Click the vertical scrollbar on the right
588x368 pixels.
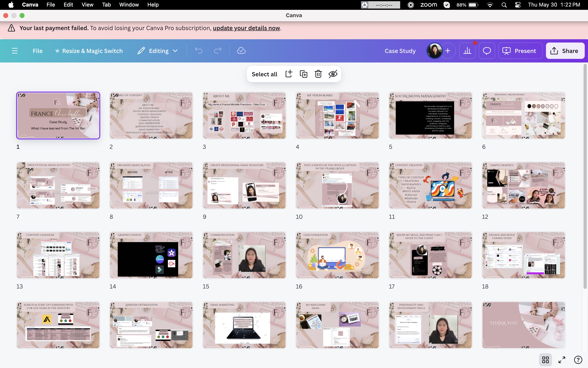click(585, 176)
